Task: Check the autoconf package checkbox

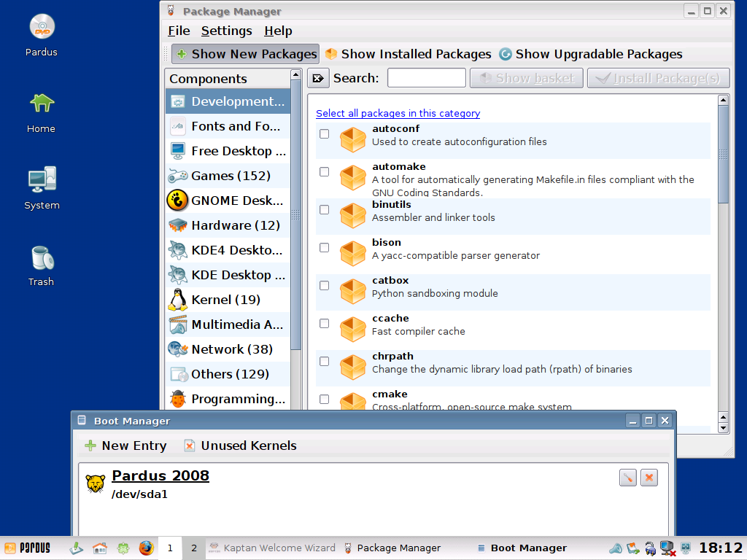Action: (x=325, y=134)
